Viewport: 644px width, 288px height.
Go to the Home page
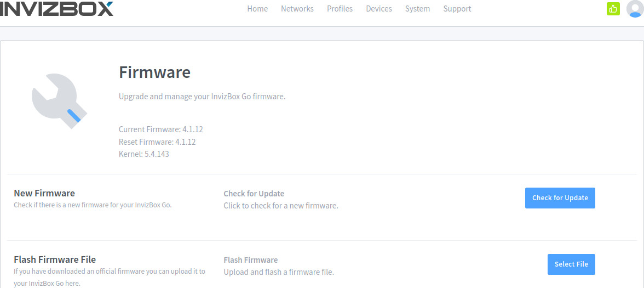point(257,9)
